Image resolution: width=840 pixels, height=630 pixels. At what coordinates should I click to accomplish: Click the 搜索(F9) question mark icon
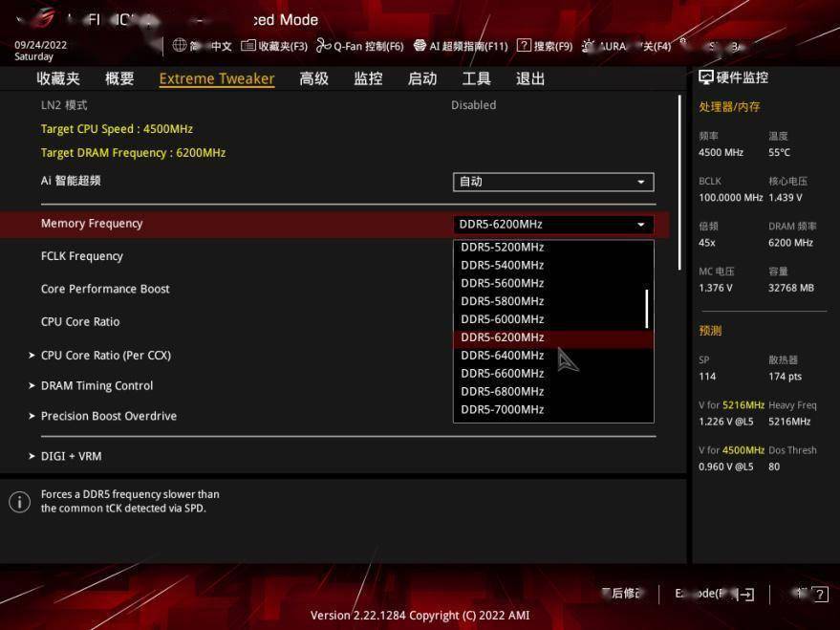pos(524,45)
